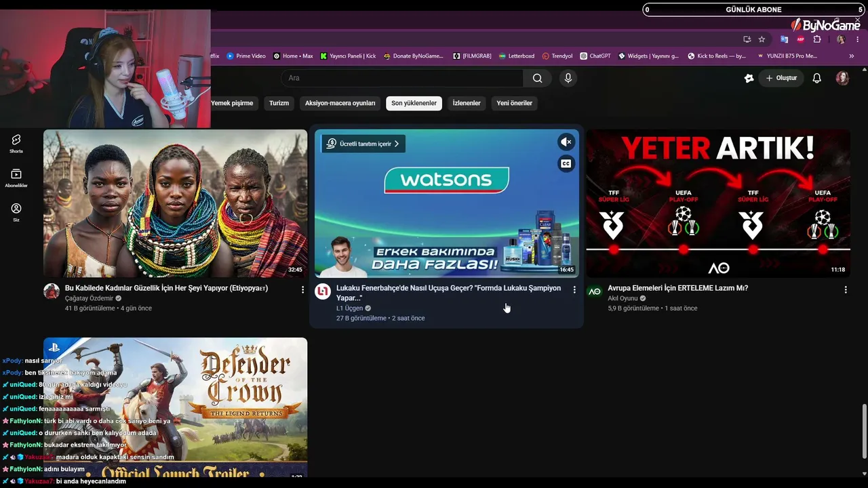The image size is (868, 488).
Task: Open 'Bu Kabilede Kadınlar Güzellik' video title
Action: pyautogui.click(x=166, y=288)
